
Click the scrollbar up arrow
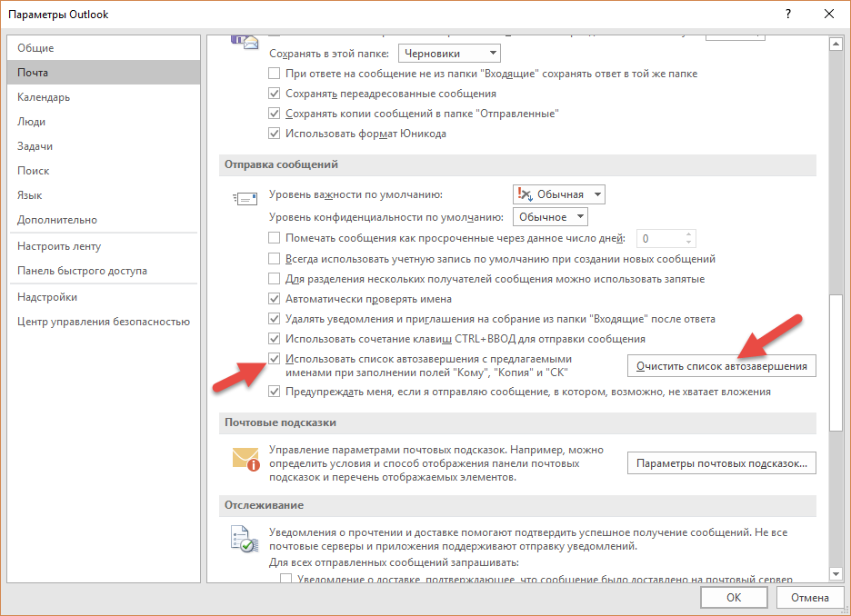(x=836, y=45)
